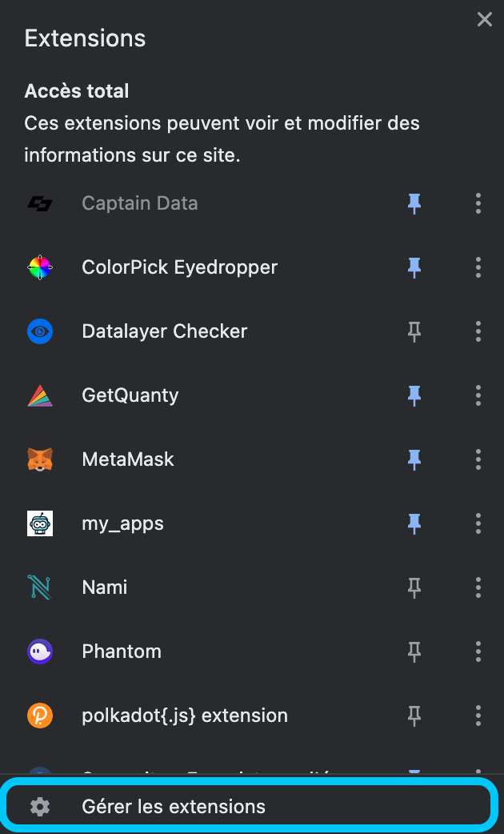Open more actions for polkadot{.js} extension

pyautogui.click(x=478, y=716)
